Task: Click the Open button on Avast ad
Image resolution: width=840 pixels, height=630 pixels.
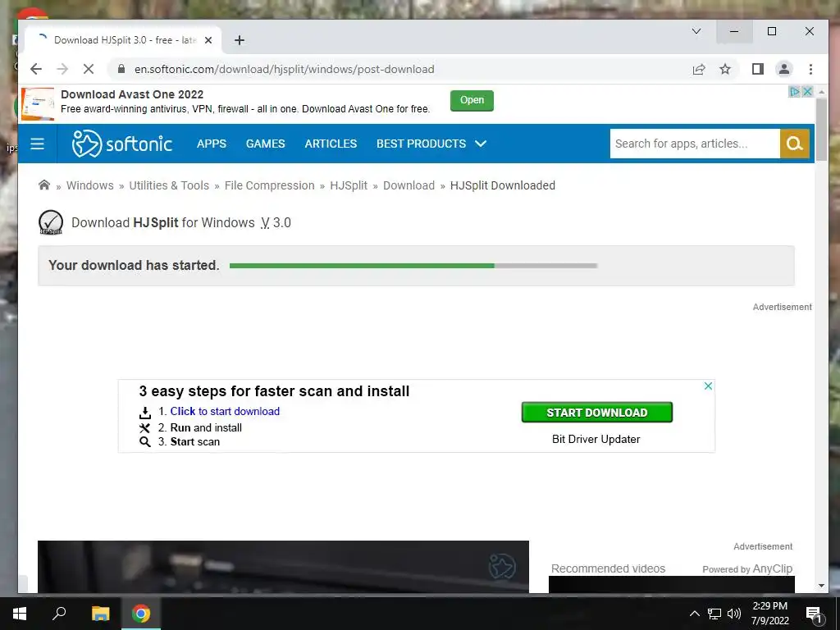Action: pos(472,100)
